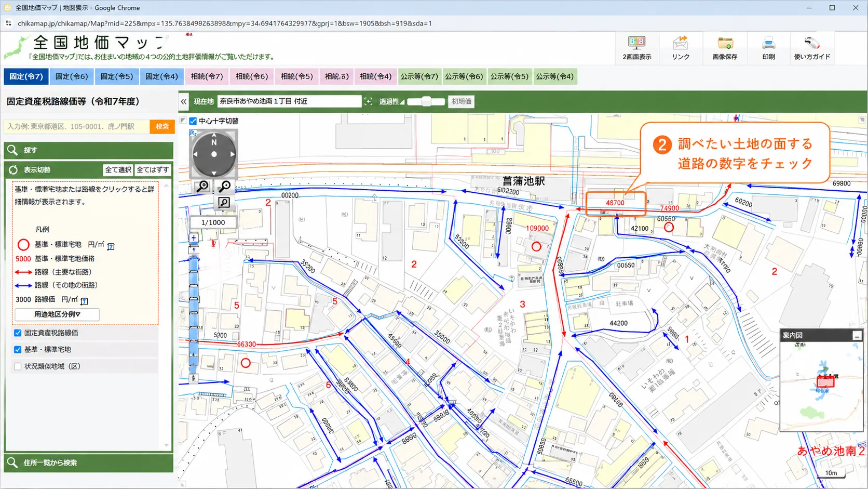This screenshot has height=489, width=868.
Task: Click the 44200 route price label
Action: (618, 323)
